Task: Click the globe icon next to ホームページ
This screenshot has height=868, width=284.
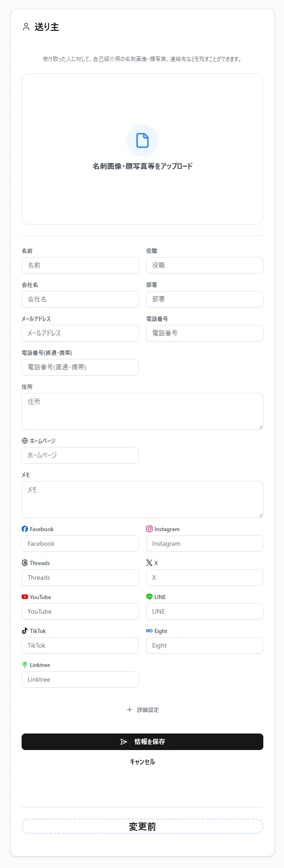Action: (x=24, y=441)
